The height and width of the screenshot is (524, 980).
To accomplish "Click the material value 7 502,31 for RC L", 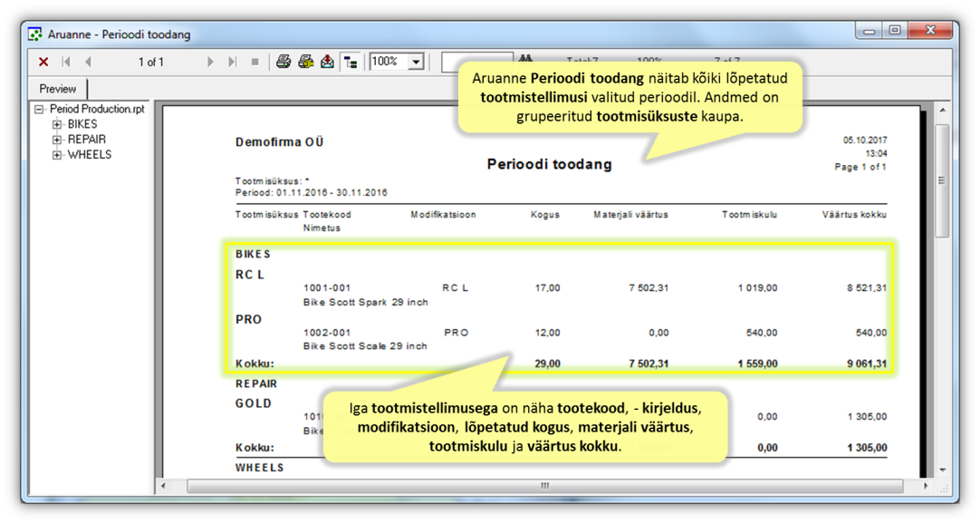I will tap(649, 287).
